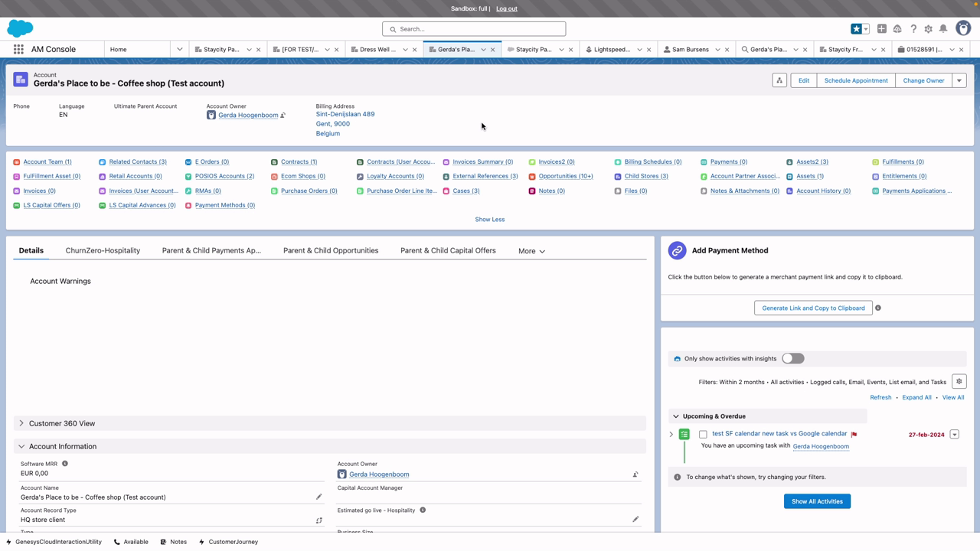Open GenesysCloudInteractionUtility in utility bar

54,542
